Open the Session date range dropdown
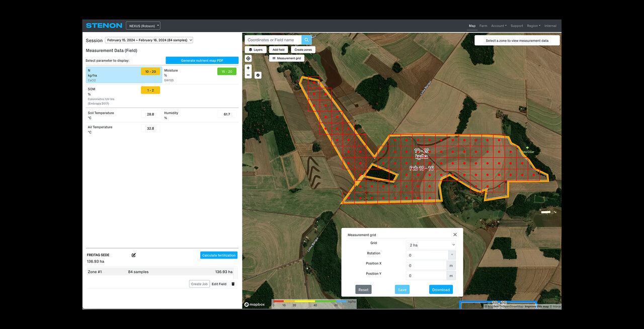Image resolution: width=644 pixels, height=329 pixels. [149, 40]
